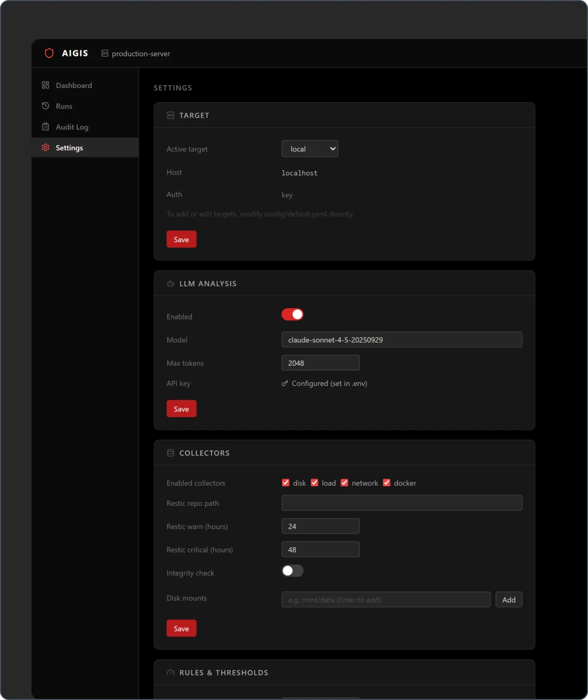The width and height of the screenshot is (588, 700).
Task: Focus the Restic repo path field
Action: (402, 503)
